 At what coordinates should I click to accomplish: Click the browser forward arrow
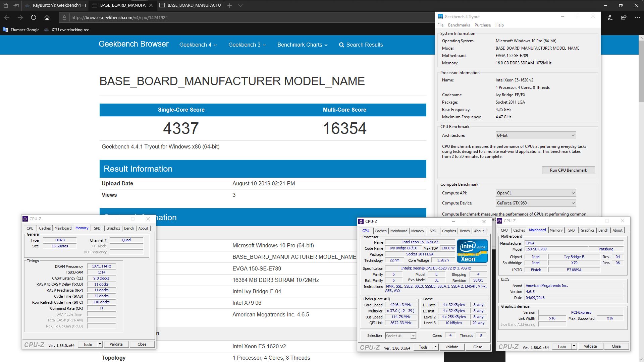(x=20, y=17)
